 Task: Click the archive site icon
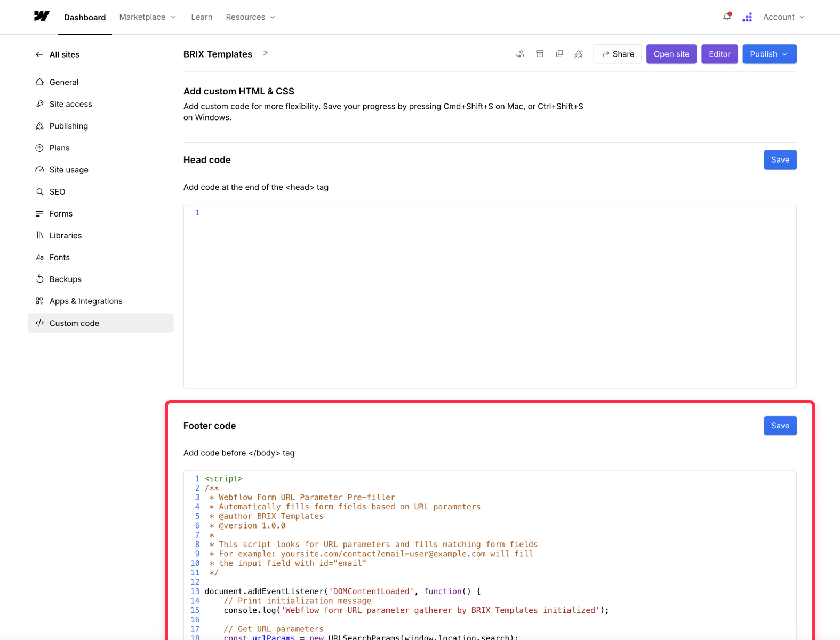click(x=540, y=54)
